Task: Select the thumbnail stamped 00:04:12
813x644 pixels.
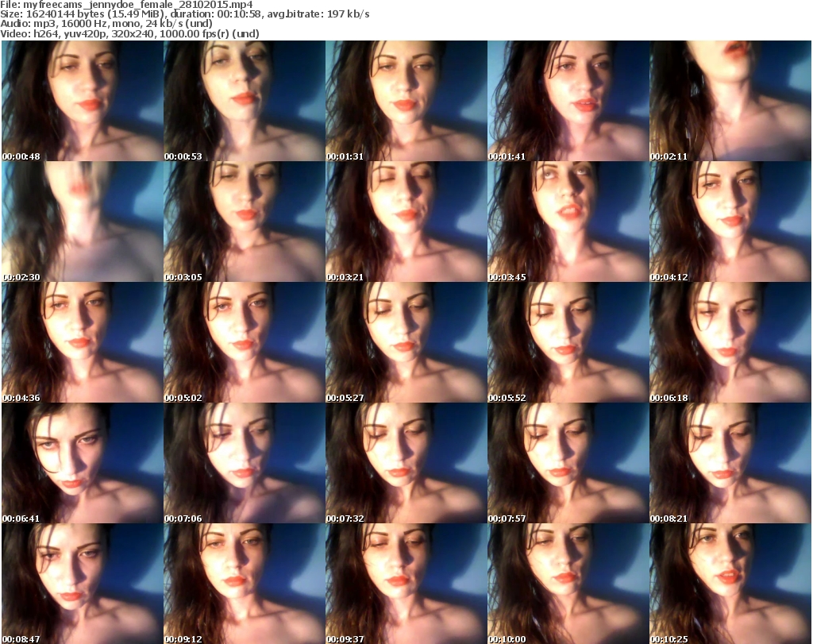Action: point(730,222)
